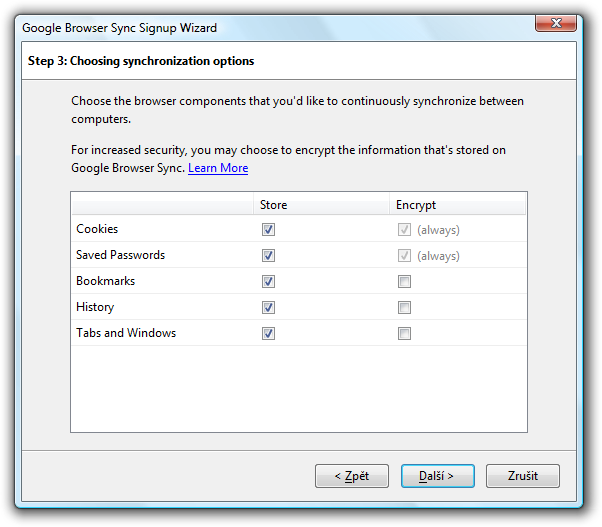Click the disabled Encrypt checkbox for Saved Passwords
This screenshot has height=527, width=602.
[x=404, y=256]
